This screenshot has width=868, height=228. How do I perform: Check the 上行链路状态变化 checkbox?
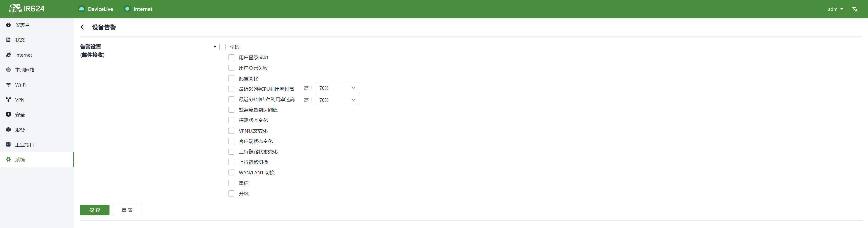(x=231, y=152)
